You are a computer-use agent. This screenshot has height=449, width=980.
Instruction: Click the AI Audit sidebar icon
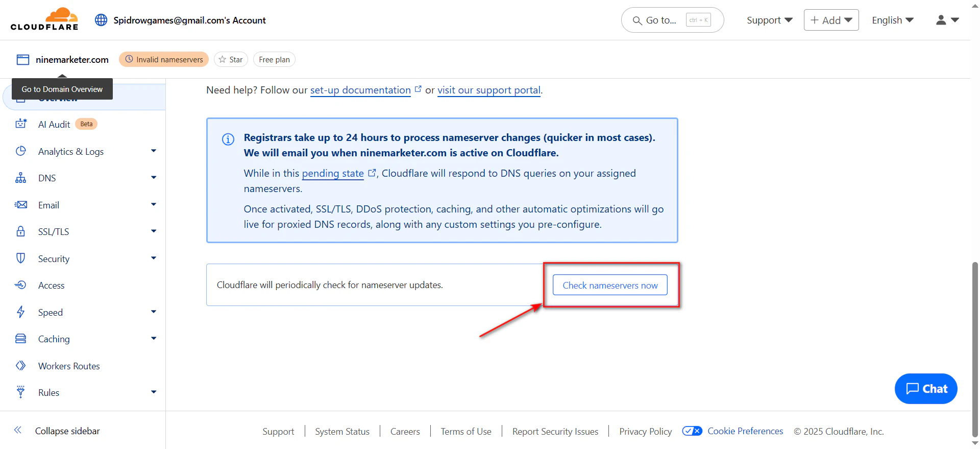click(x=21, y=124)
